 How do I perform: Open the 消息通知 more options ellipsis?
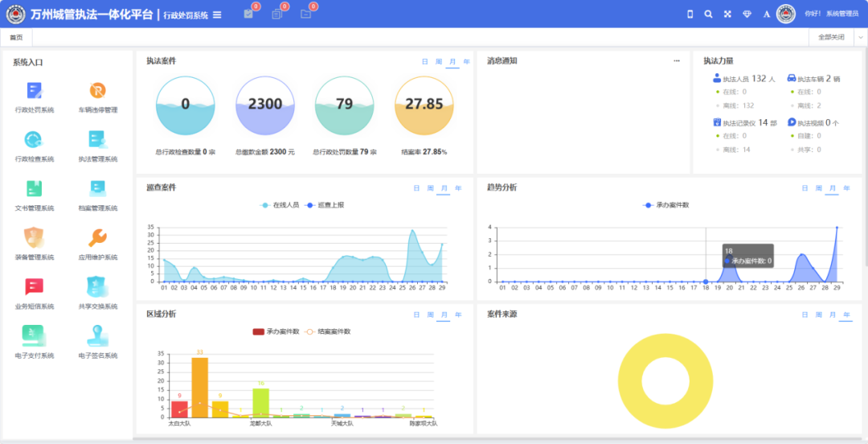tap(677, 60)
